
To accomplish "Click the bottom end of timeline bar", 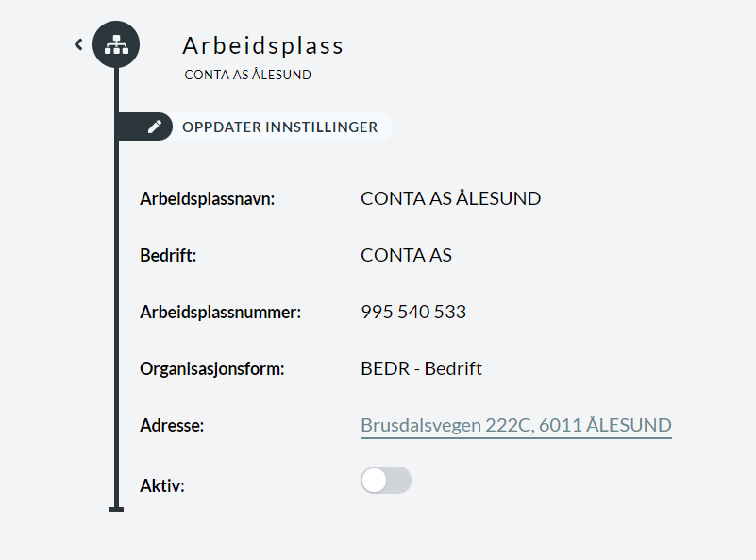I will [117, 509].
